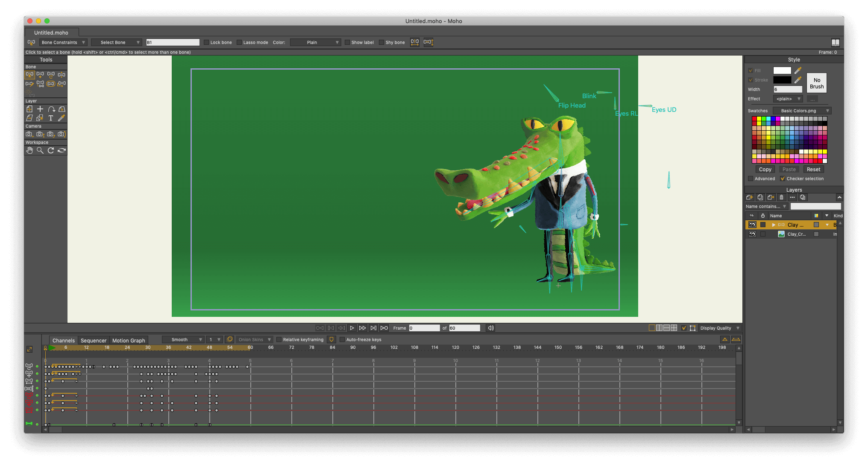The height and width of the screenshot is (465, 868).
Task: Click the New Layer icon
Action: 750,197
